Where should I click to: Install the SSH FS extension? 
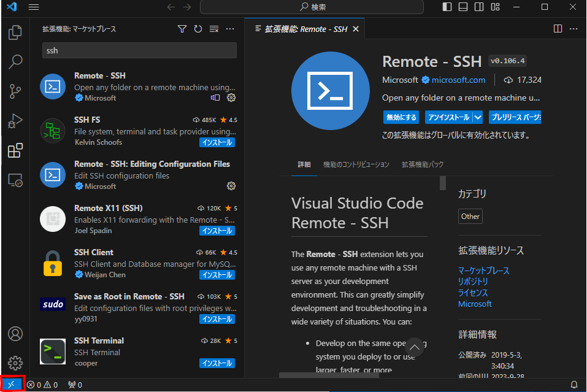point(217,142)
